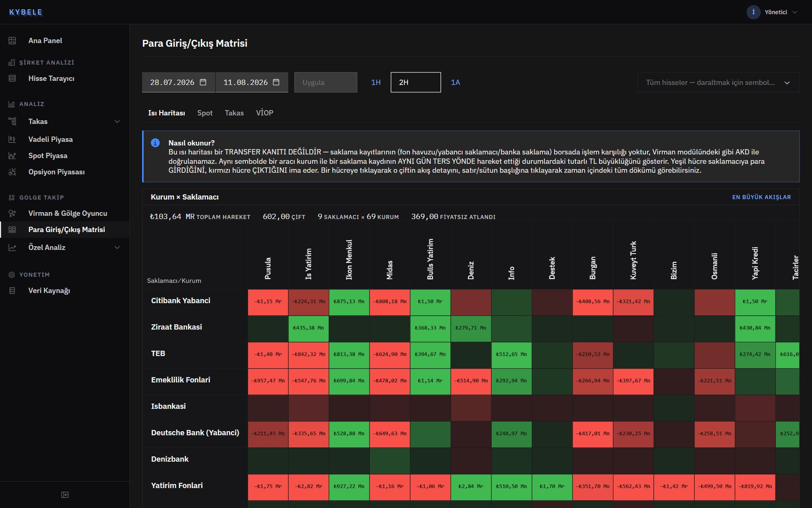This screenshot has height=508, width=812.
Task: Click the Virman & Gölge Oyuncu icon
Action: [x=12, y=213]
